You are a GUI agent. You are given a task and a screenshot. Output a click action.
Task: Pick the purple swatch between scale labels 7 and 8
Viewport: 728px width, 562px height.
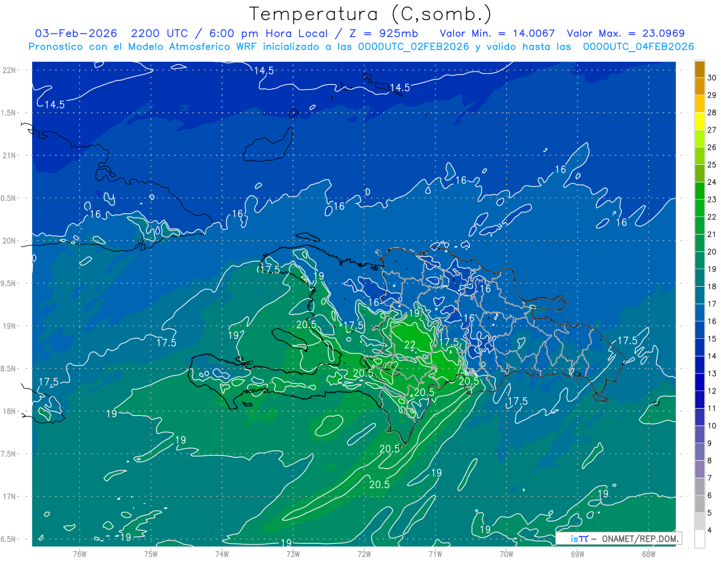pos(700,469)
